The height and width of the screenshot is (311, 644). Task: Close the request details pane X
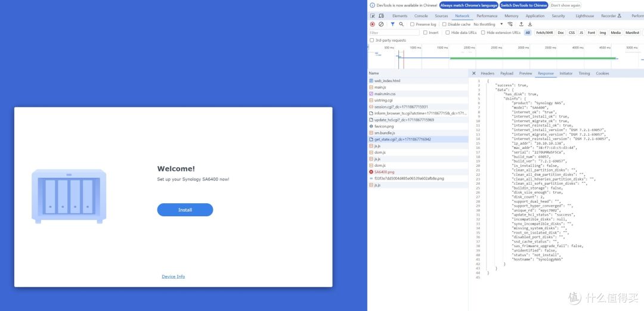coord(473,73)
